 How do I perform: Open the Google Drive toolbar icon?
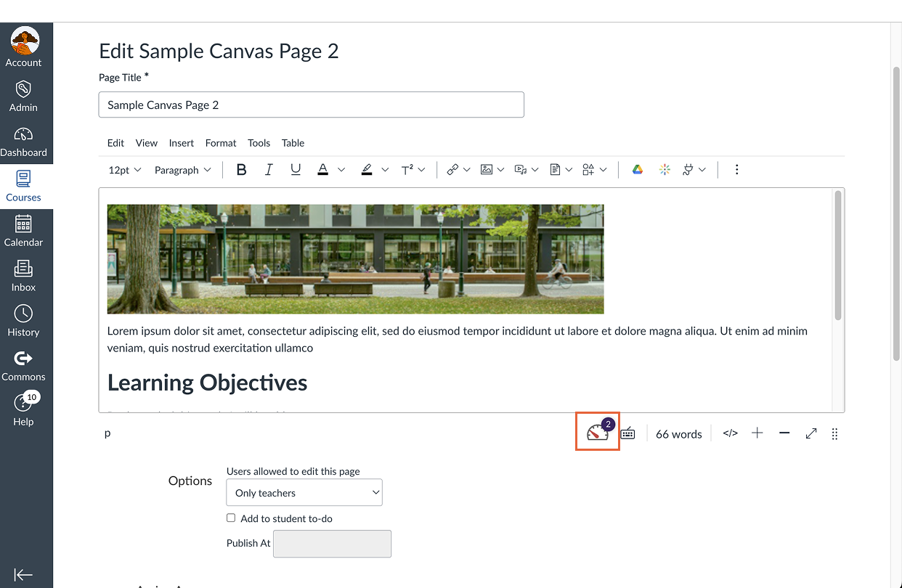tap(637, 169)
